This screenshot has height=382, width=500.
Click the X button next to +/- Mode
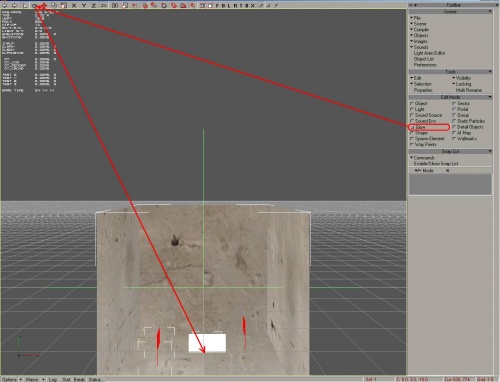447,170
